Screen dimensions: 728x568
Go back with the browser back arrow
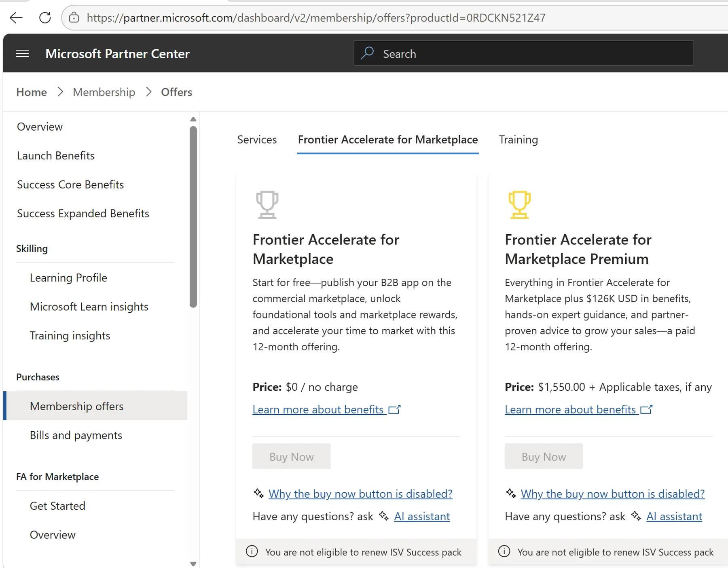click(x=16, y=18)
